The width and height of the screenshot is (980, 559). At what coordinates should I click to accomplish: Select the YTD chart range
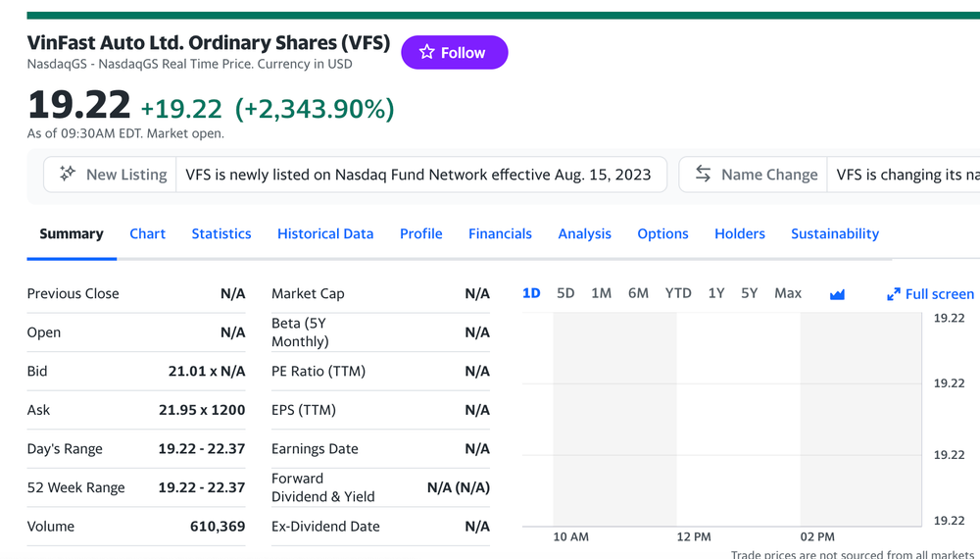(x=678, y=293)
